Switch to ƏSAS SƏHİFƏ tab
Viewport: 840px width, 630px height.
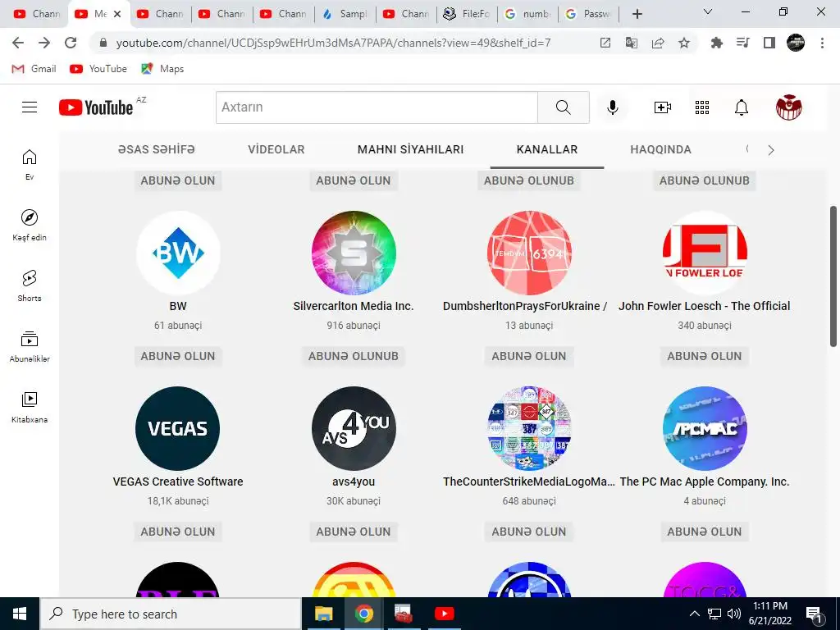[x=157, y=149]
